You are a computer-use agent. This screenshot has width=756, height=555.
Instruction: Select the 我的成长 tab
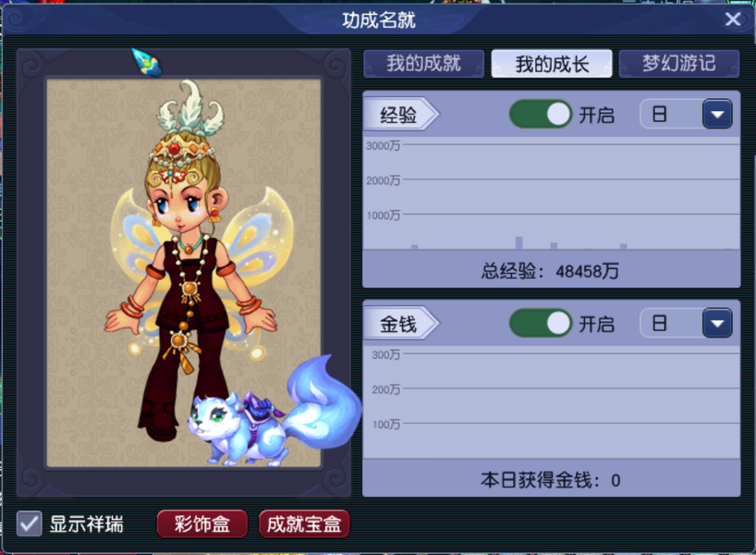[x=552, y=64]
